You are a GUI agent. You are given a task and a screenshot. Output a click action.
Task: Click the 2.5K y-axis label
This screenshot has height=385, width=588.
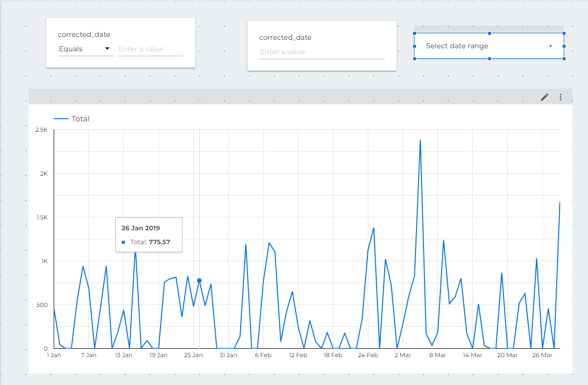pos(42,130)
